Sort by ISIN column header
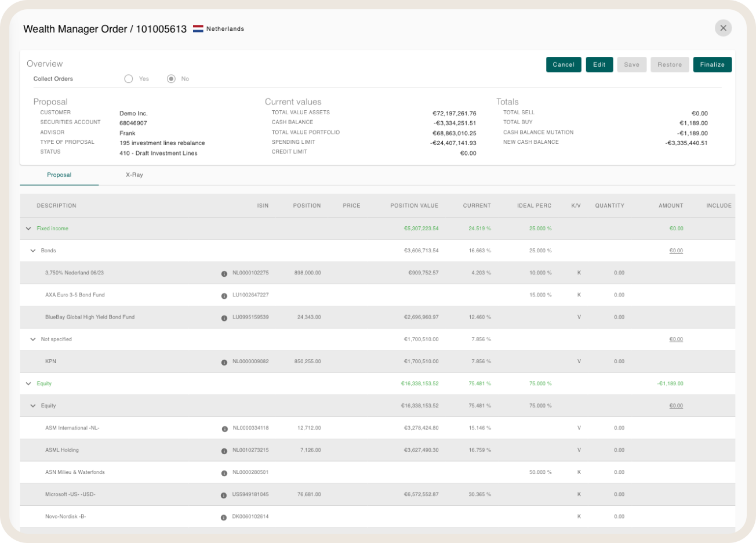The height and width of the screenshot is (543, 756). point(263,206)
